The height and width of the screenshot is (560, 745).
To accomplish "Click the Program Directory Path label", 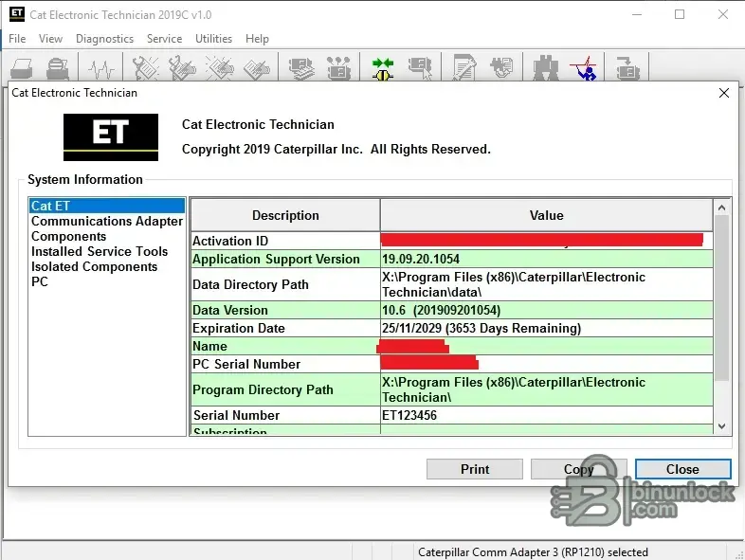I will (x=263, y=389).
